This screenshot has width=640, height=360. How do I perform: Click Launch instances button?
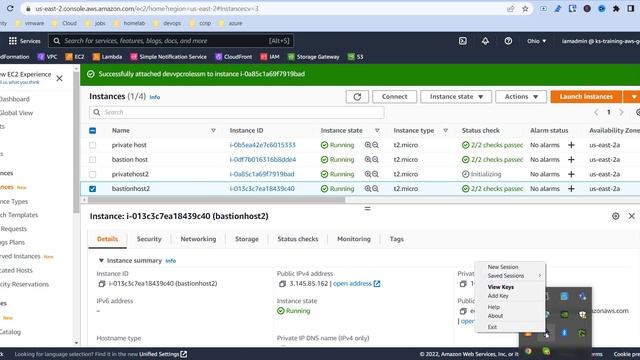coord(586,97)
